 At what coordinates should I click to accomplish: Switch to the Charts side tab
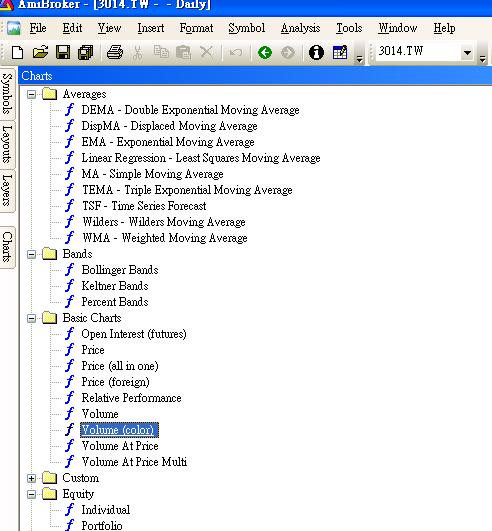coord(7,247)
